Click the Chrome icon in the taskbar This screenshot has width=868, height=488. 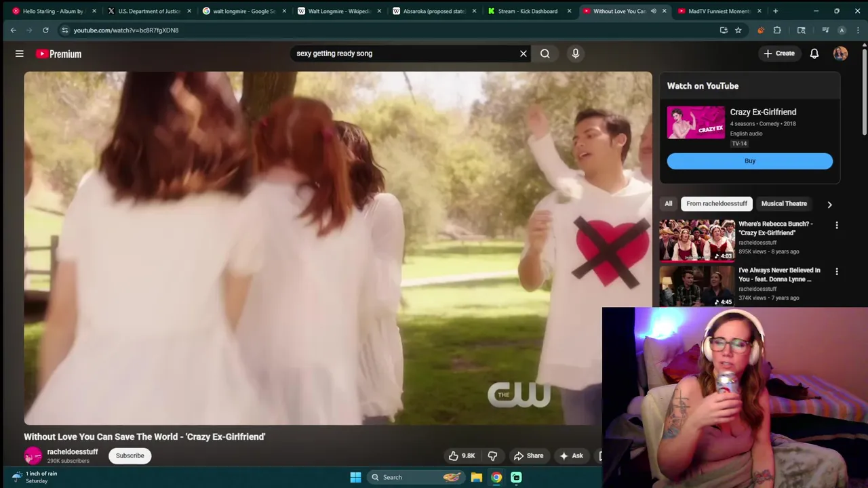(x=496, y=477)
